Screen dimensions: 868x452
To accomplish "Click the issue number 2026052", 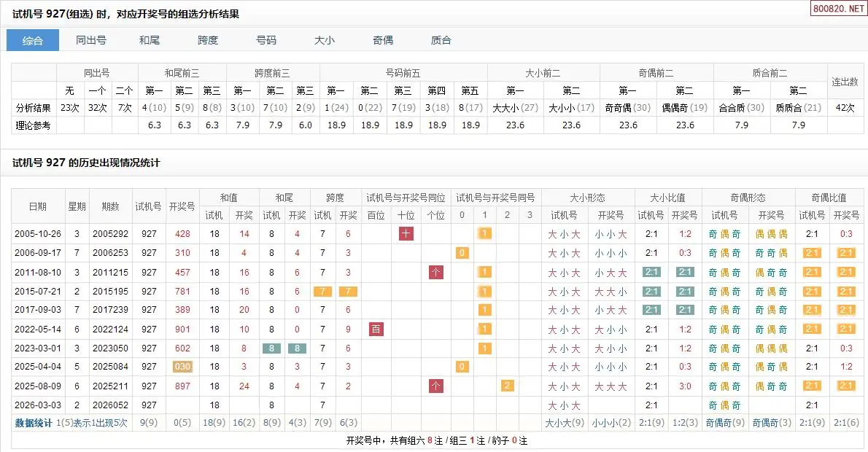I will pos(110,405).
